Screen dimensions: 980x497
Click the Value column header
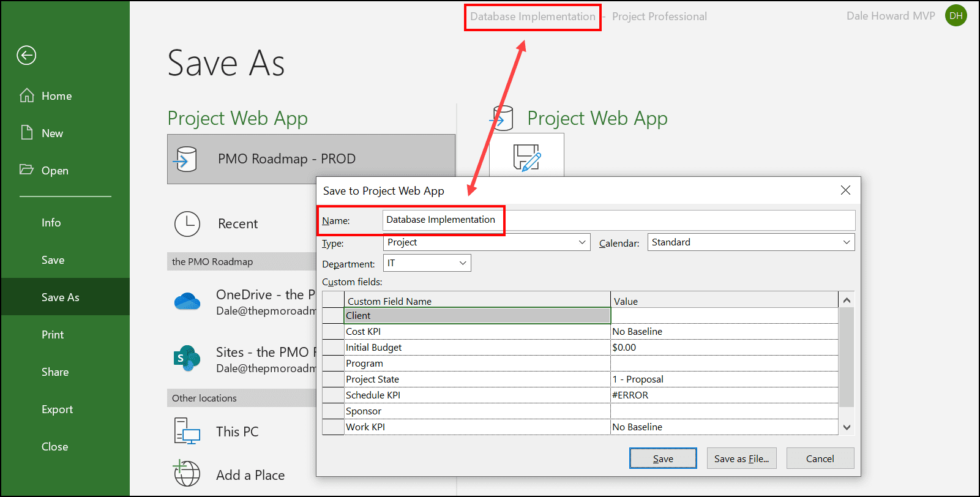725,301
